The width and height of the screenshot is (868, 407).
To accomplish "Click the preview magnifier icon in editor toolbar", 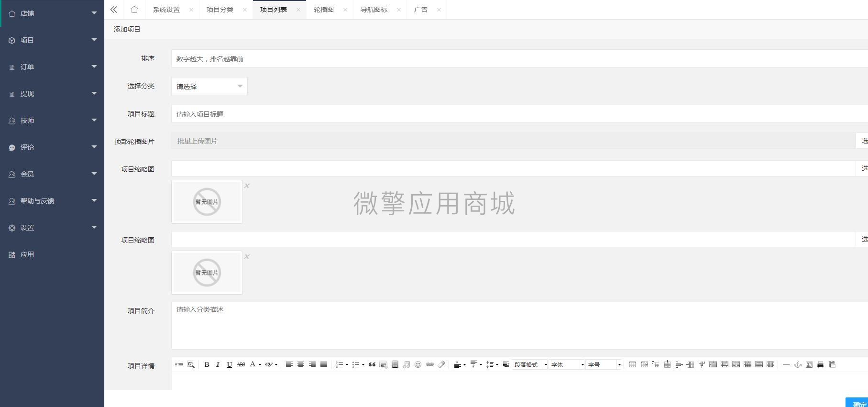I will pos(191,364).
